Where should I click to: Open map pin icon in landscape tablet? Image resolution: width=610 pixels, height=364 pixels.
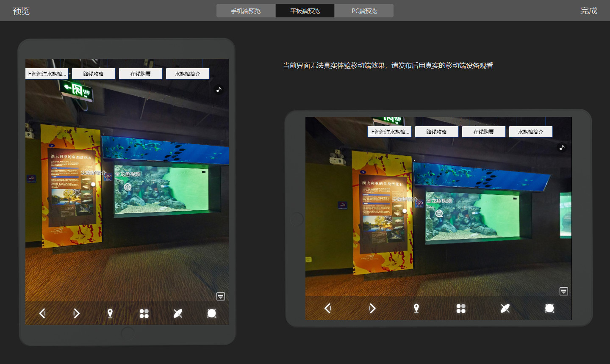point(416,308)
